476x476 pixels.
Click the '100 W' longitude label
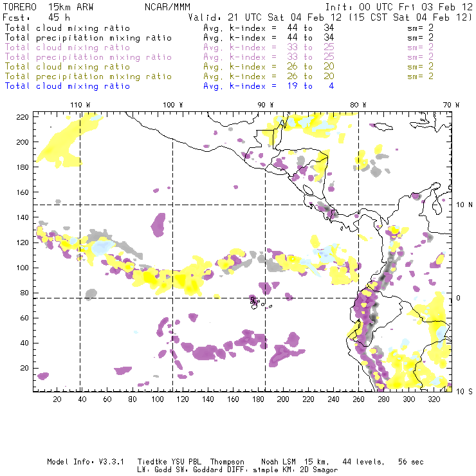click(173, 105)
